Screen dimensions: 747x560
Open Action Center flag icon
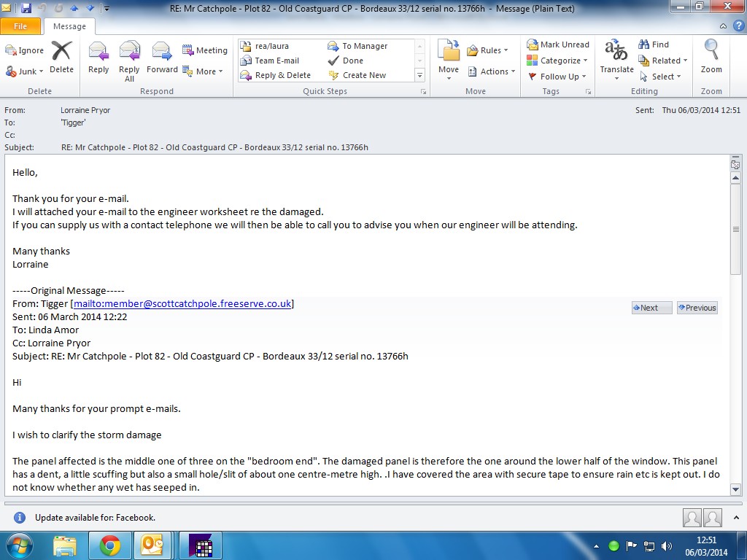tap(631, 545)
